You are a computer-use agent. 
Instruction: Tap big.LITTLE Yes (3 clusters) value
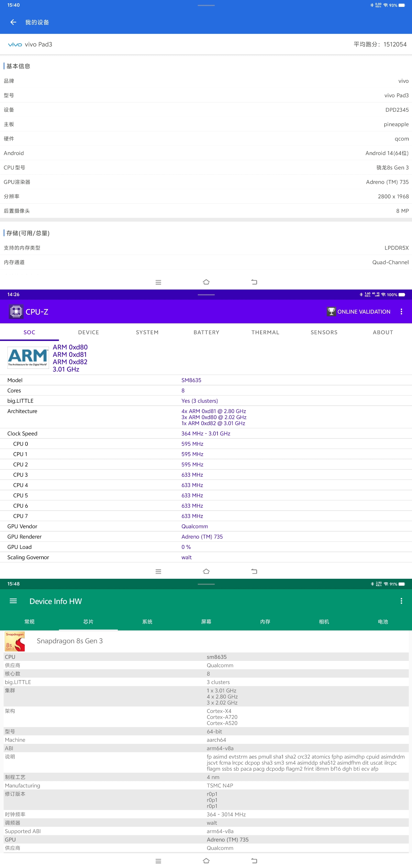click(x=199, y=401)
